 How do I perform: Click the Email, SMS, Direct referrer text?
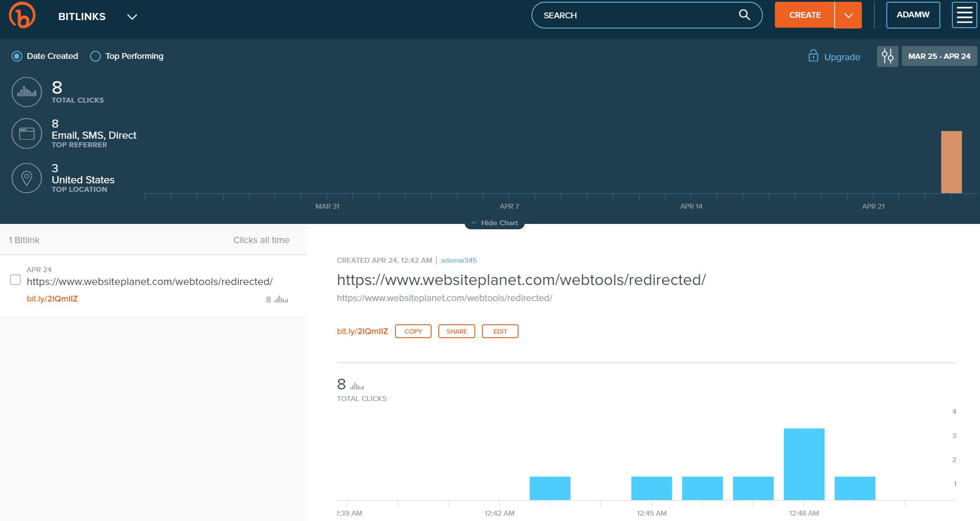click(x=94, y=135)
